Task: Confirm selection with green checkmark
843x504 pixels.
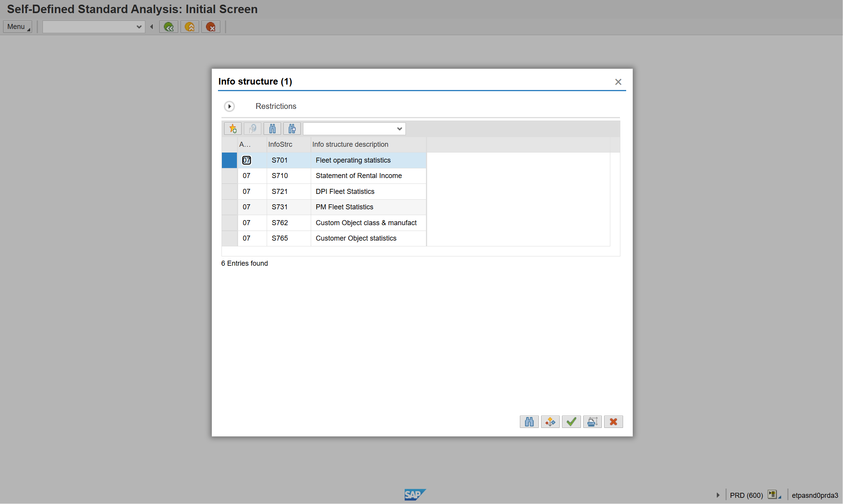Action: coord(571,422)
